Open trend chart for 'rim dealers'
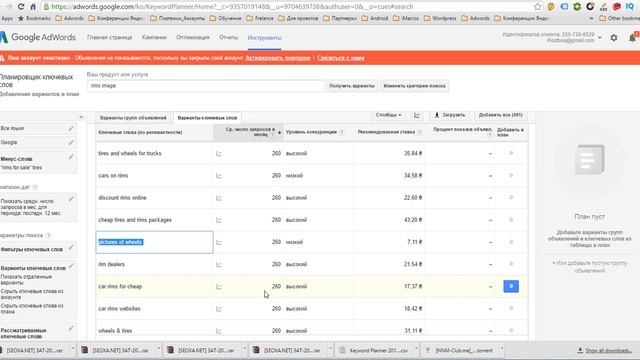This screenshot has height=360, width=640. 219,264
